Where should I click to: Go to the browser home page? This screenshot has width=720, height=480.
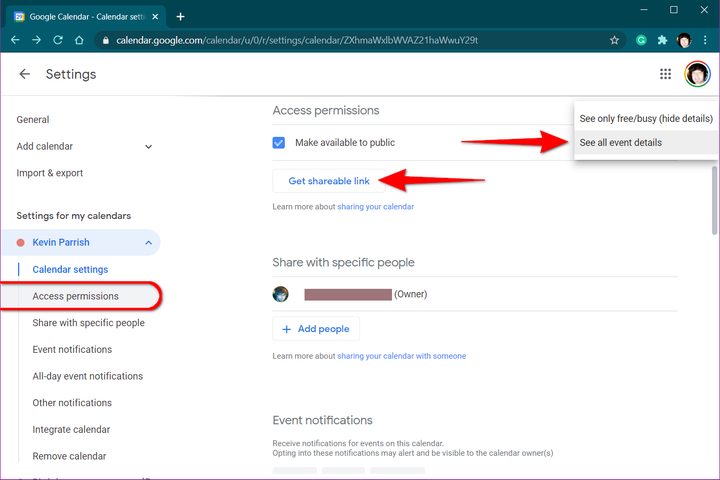point(79,40)
